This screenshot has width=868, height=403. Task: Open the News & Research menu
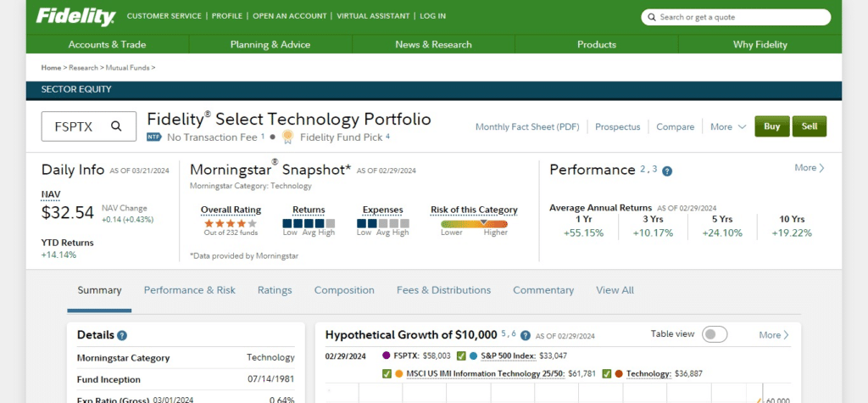(x=433, y=44)
